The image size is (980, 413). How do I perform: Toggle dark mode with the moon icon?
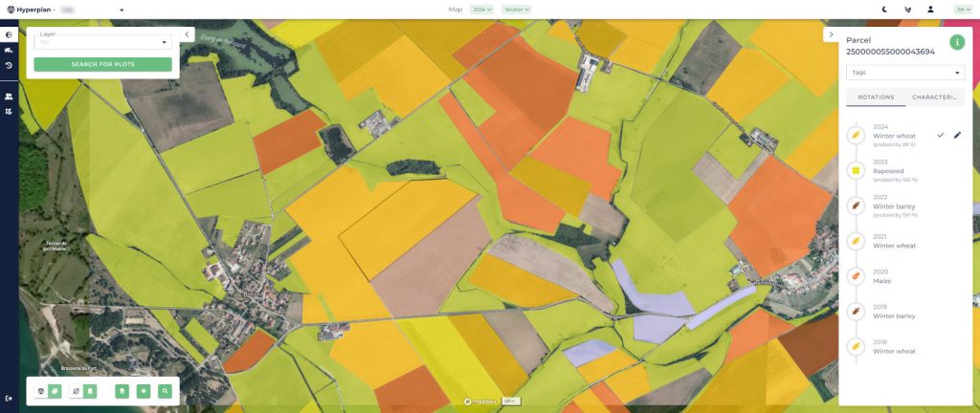(x=884, y=9)
